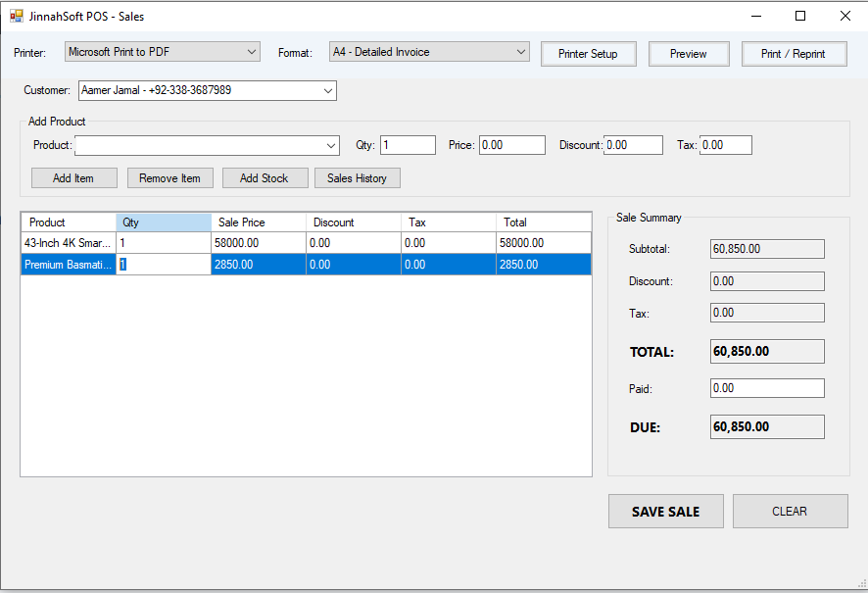Click Print / Reprint button

pos(794,54)
